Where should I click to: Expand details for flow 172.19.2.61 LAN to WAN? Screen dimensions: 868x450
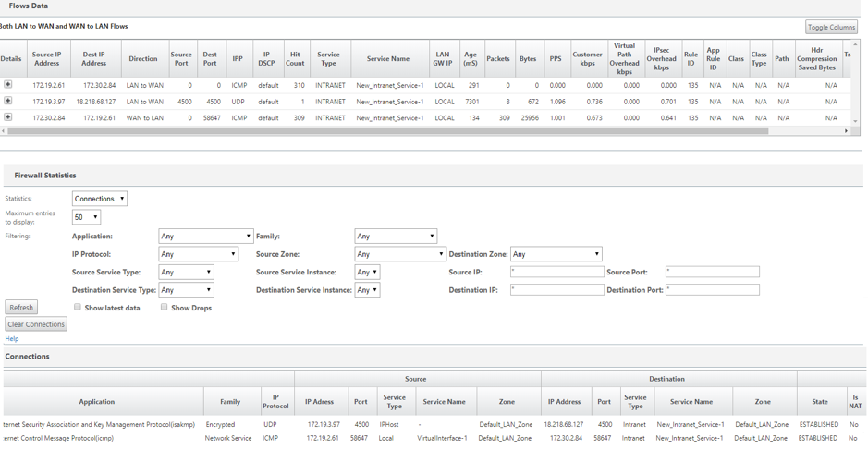tap(7, 85)
